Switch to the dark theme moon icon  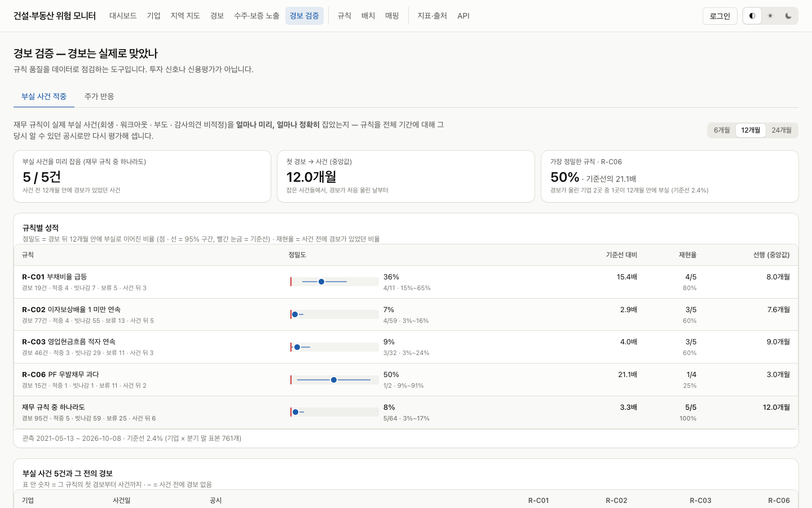[788, 16]
